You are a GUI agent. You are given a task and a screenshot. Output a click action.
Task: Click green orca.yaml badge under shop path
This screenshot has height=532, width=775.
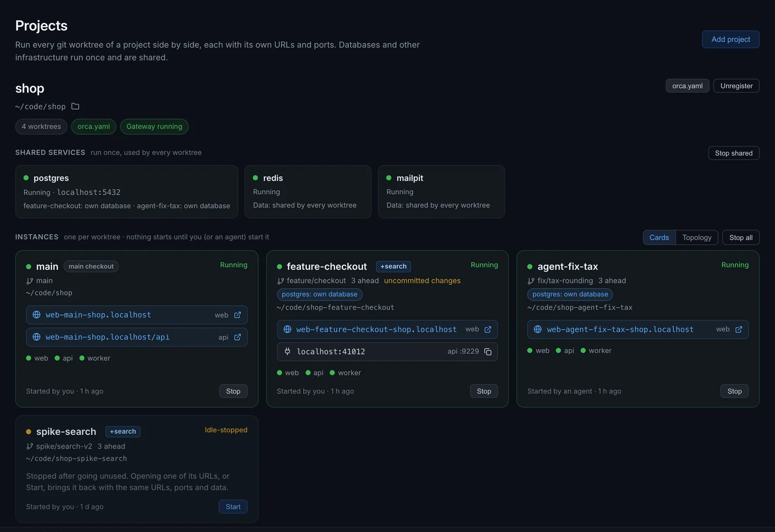tap(93, 127)
